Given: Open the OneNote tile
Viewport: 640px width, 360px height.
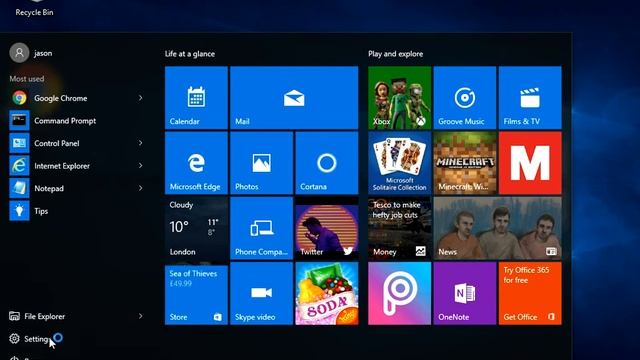Looking at the screenshot, I should tap(464, 293).
